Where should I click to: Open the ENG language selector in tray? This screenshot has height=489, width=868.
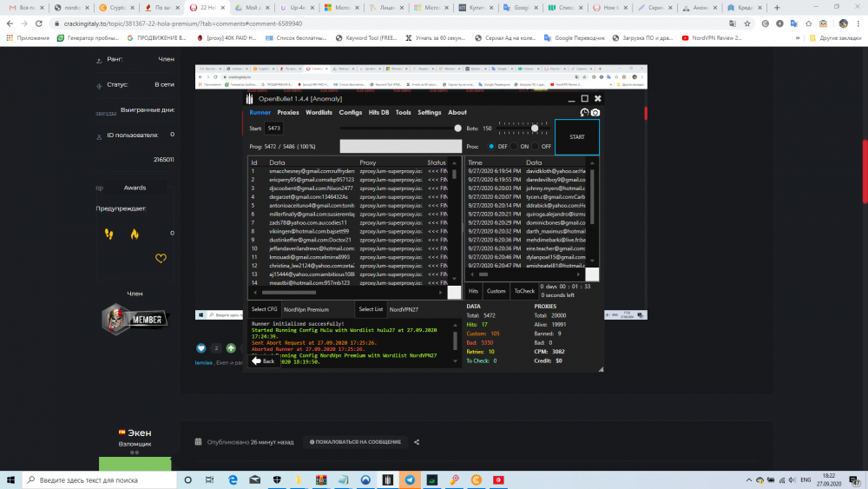point(806,479)
